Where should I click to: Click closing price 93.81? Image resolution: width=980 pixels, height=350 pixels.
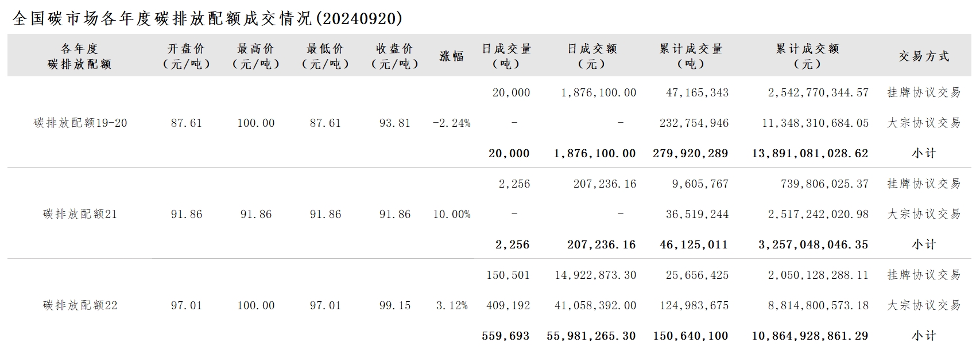tap(394, 123)
